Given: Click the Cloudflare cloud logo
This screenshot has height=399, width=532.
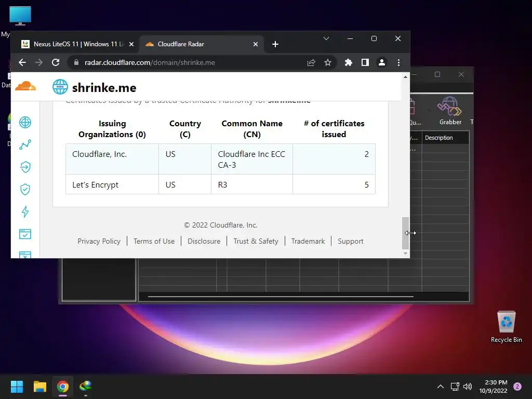Looking at the screenshot, I should (25, 86).
